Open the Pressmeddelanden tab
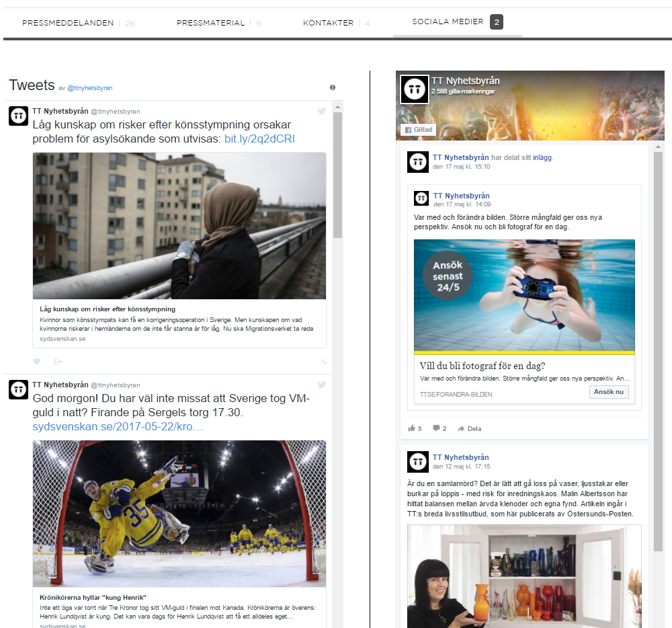This screenshot has height=628, width=672. (78, 23)
